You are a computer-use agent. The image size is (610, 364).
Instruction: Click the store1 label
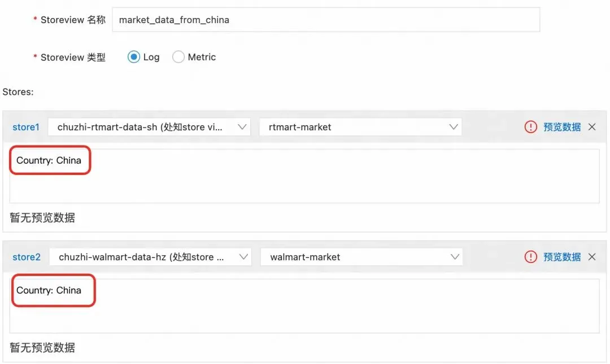click(x=26, y=127)
